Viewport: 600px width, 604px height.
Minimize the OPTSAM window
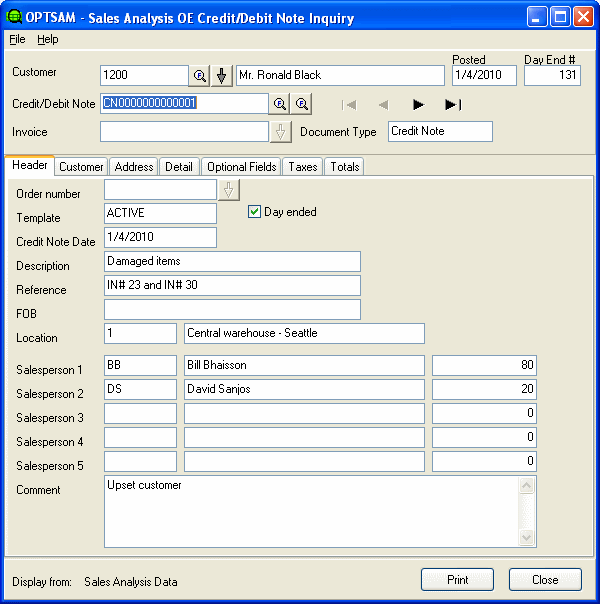click(537, 17)
